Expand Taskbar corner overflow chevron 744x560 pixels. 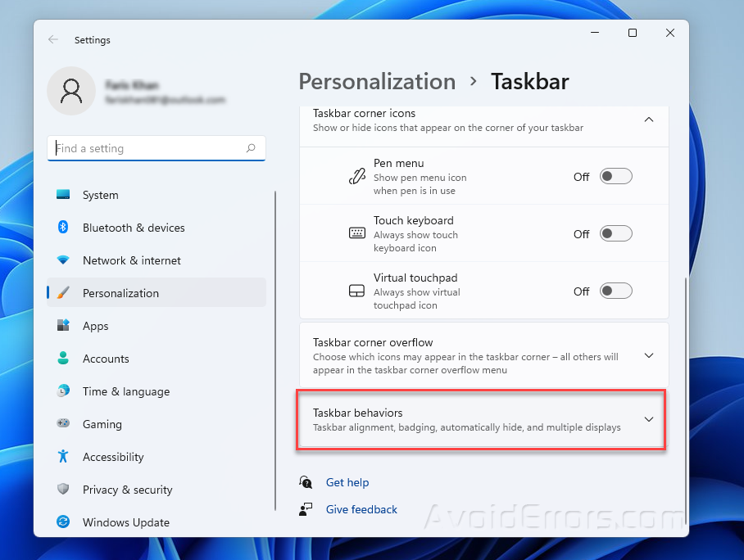[649, 355]
